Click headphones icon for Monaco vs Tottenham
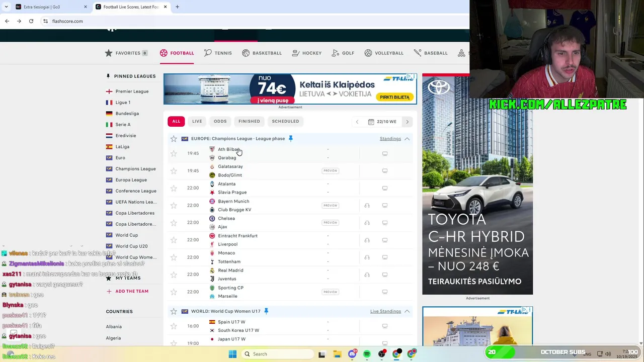The image size is (644, 362). pyautogui.click(x=367, y=257)
